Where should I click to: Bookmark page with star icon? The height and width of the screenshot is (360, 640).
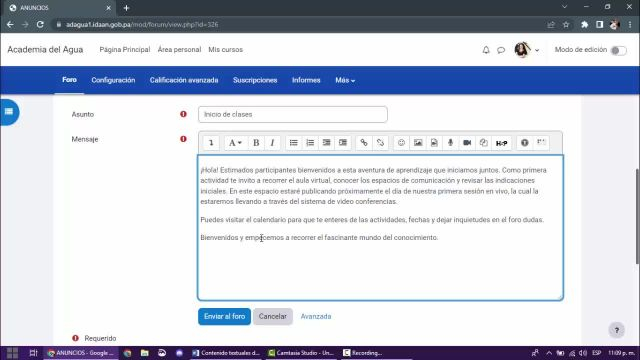pyautogui.click(x=566, y=24)
